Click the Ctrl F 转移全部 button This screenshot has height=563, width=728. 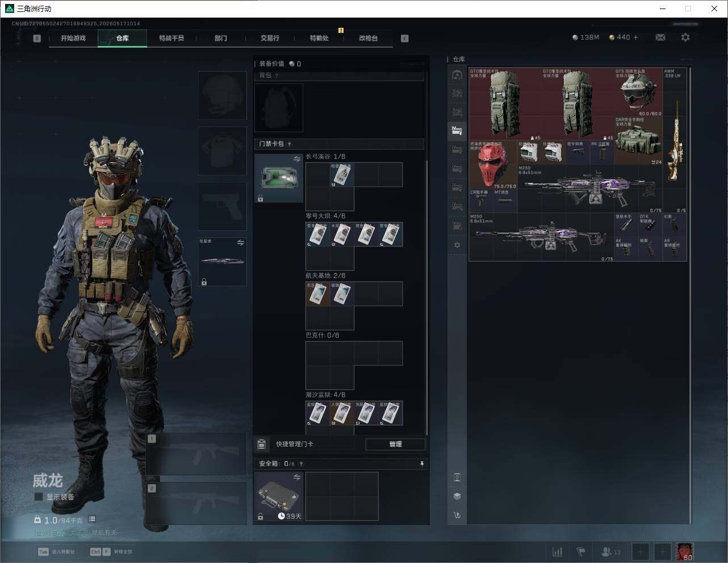[111, 552]
